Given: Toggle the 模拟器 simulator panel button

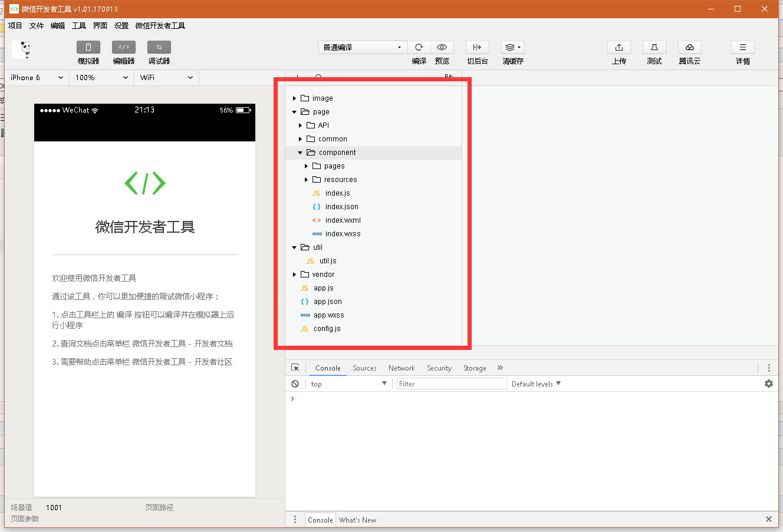Looking at the screenshot, I should (88, 47).
